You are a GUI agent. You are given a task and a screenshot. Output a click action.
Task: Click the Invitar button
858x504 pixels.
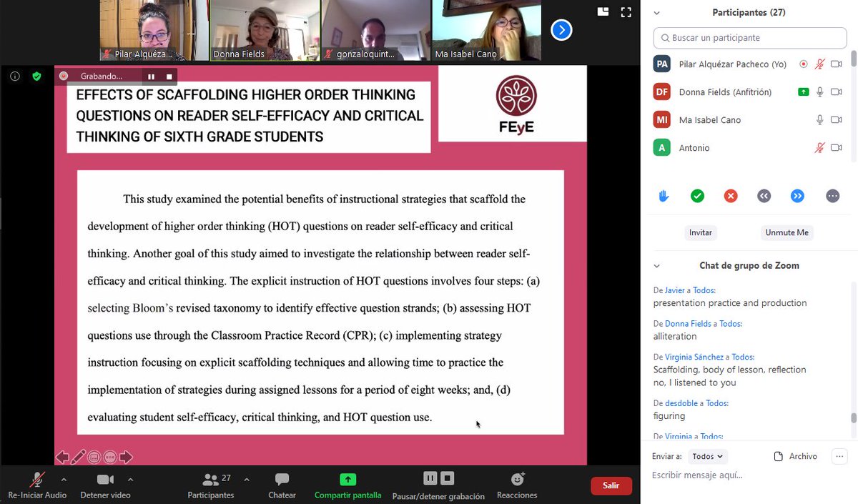700,232
